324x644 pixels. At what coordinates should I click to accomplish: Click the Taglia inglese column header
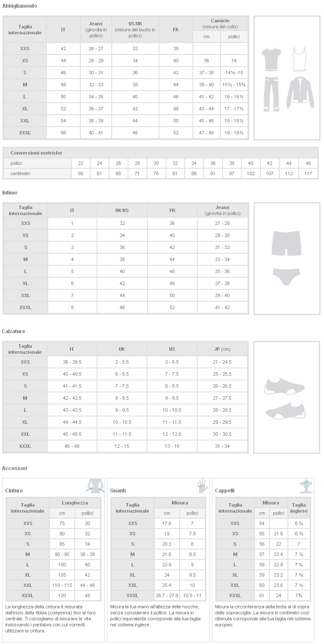point(299,508)
